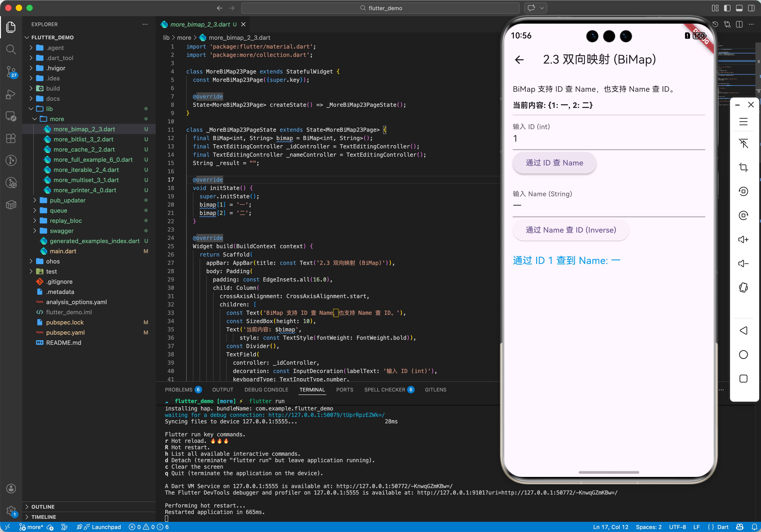Viewport: 761px width, 532px height.
Task: Switch to the PROBLEMS tab
Action: [x=178, y=389]
